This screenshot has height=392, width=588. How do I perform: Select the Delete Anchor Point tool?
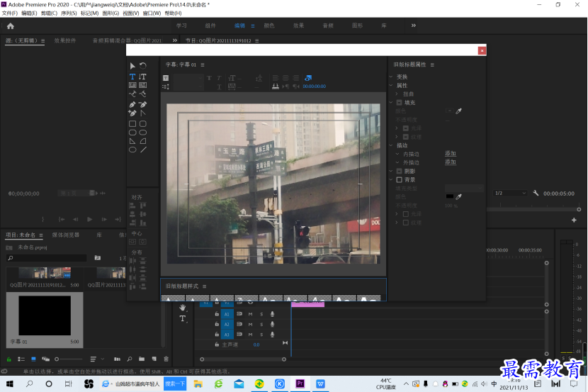[142, 104]
